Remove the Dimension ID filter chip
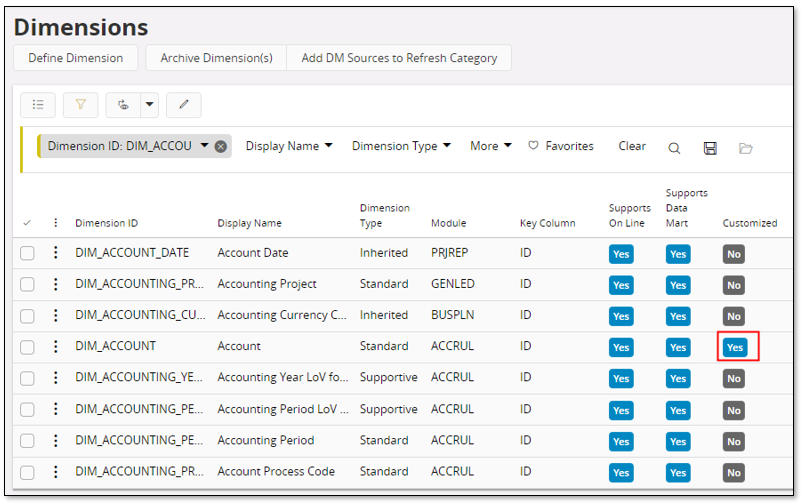 pos(221,146)
